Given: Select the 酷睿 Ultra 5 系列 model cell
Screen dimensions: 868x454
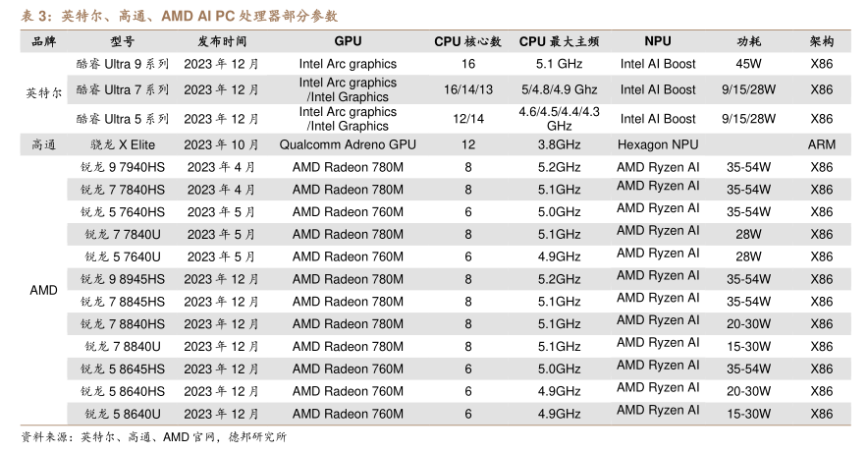Looking at the screenshot, I should (123, 119).
